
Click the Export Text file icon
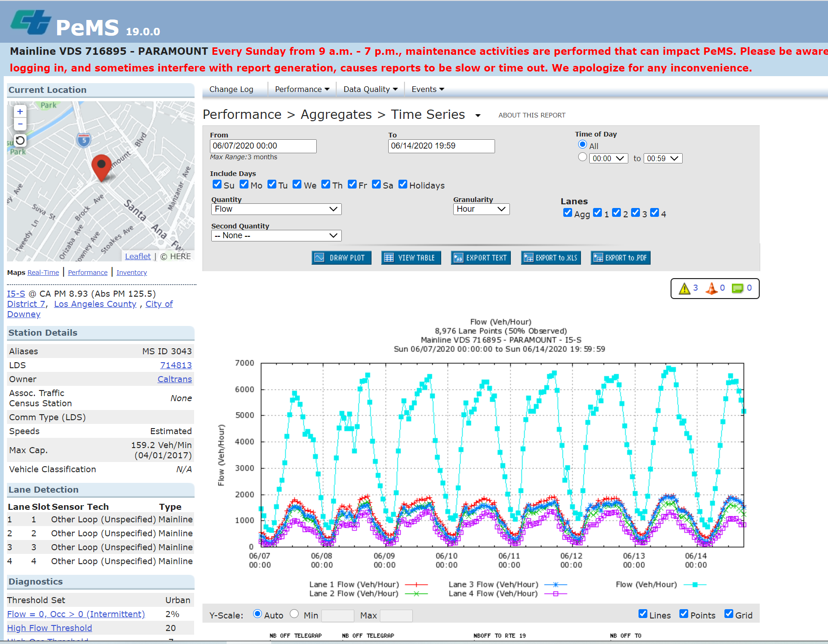[458, 258]
